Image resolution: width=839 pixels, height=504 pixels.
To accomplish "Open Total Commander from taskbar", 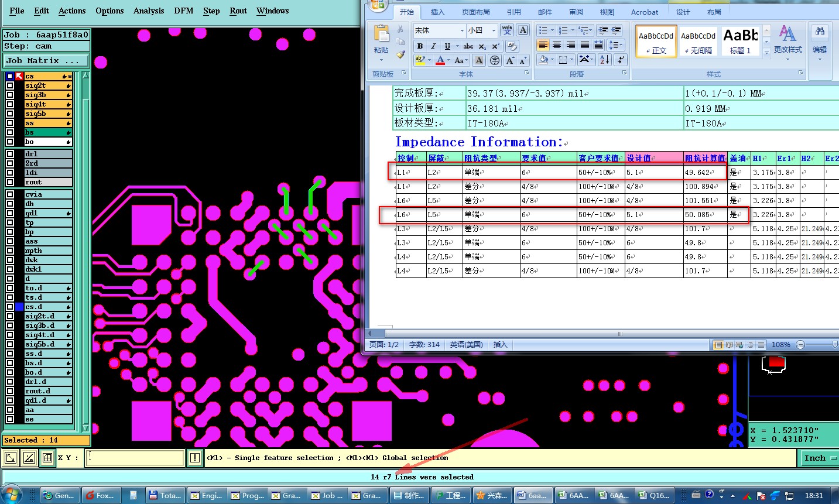I will (x=165, y=495).
